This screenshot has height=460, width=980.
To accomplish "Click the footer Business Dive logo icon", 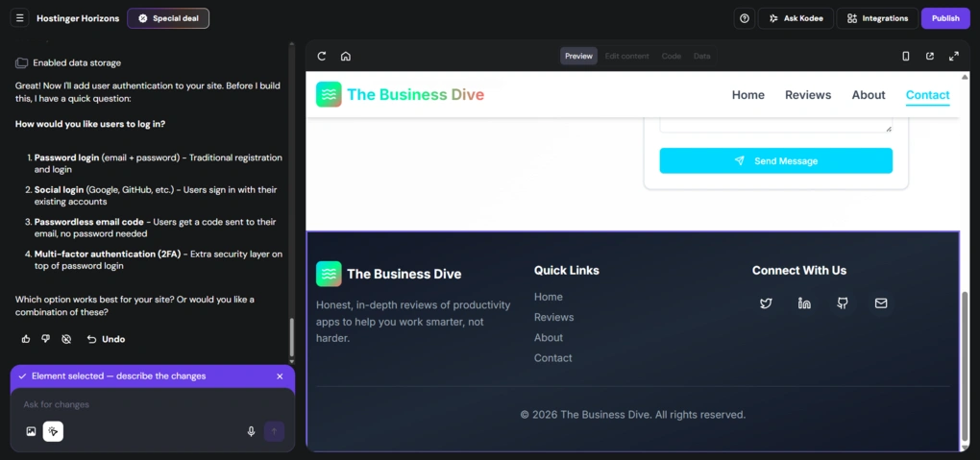I will point(329,274).
